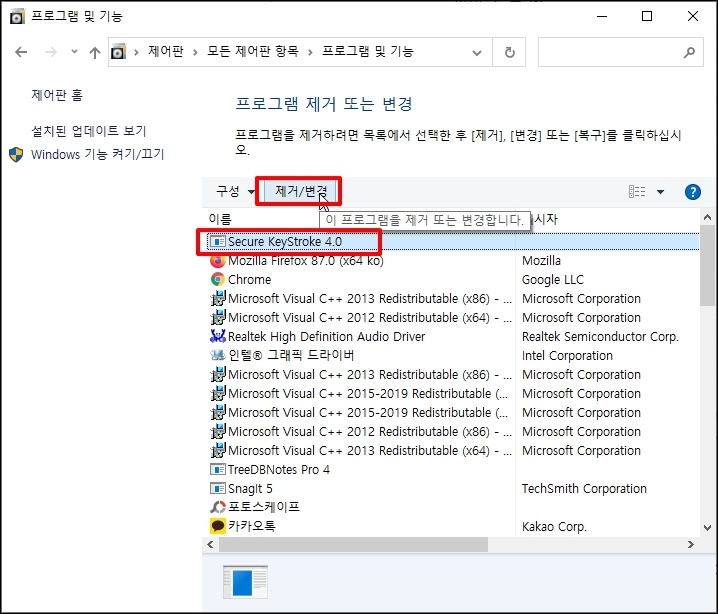Screen dimensions: 718x614
Task: Click TechSmith Corporation publisher cell
Action: click(584, 489)
